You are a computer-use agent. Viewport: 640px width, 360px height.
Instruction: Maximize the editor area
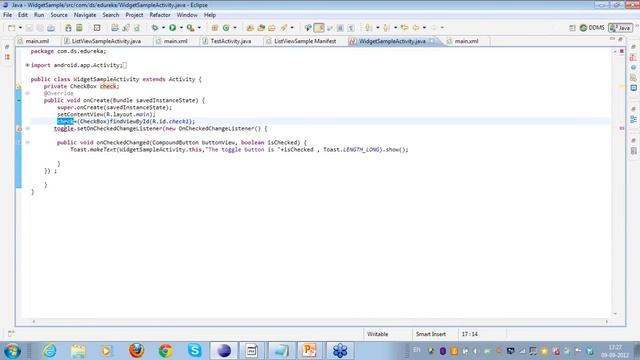620,39
